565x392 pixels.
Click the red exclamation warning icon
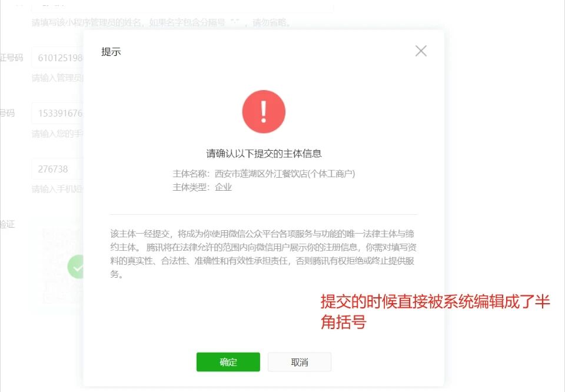click(264, 112)
